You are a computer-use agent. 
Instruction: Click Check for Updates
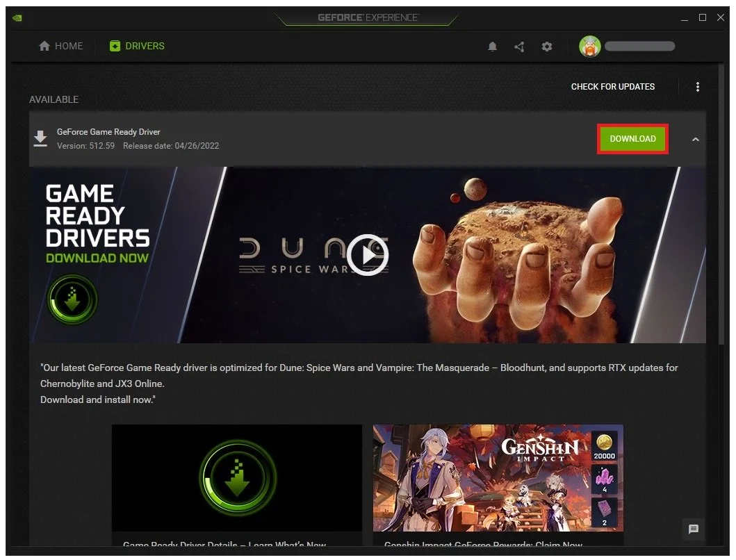[x=612, y=87]
